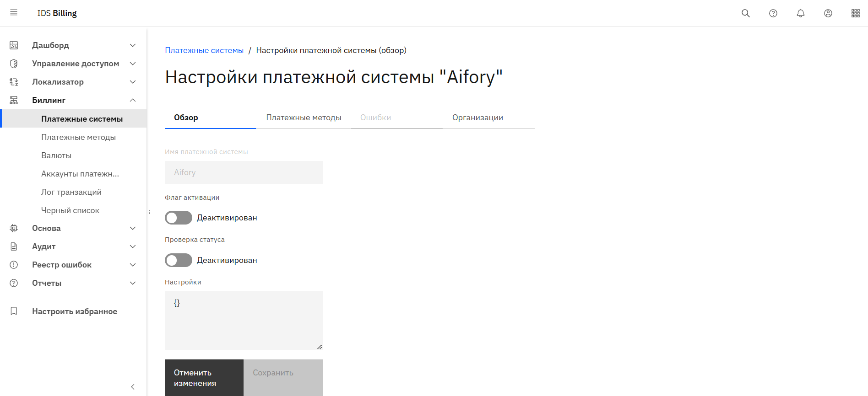
Task: Open the hamburger navigation menu
Action: coord(14,13)
